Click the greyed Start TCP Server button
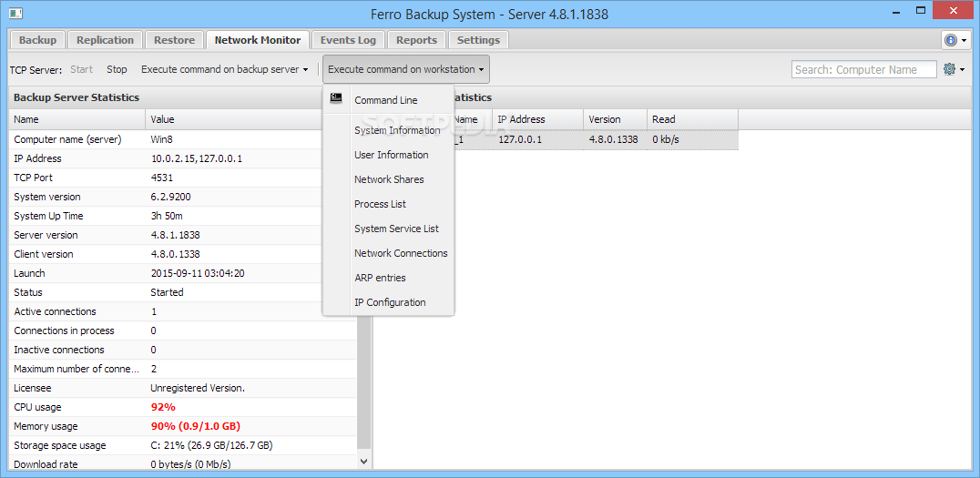This screenshot has width=980, height=478. [x=81, y=69]
